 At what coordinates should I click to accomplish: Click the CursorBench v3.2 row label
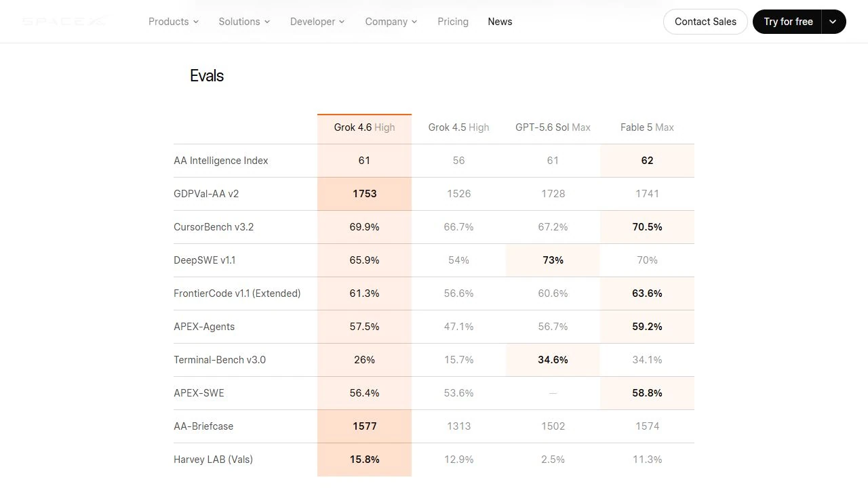(x=214, y=227)
